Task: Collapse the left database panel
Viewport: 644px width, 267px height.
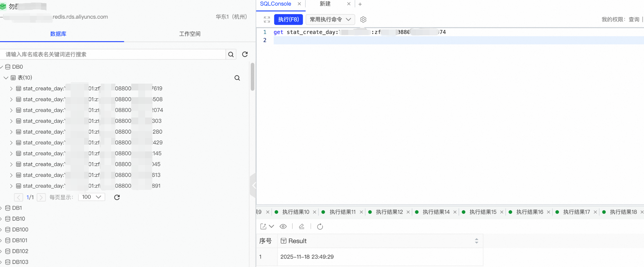Action: pyautogui.click(x=253, y=186)
